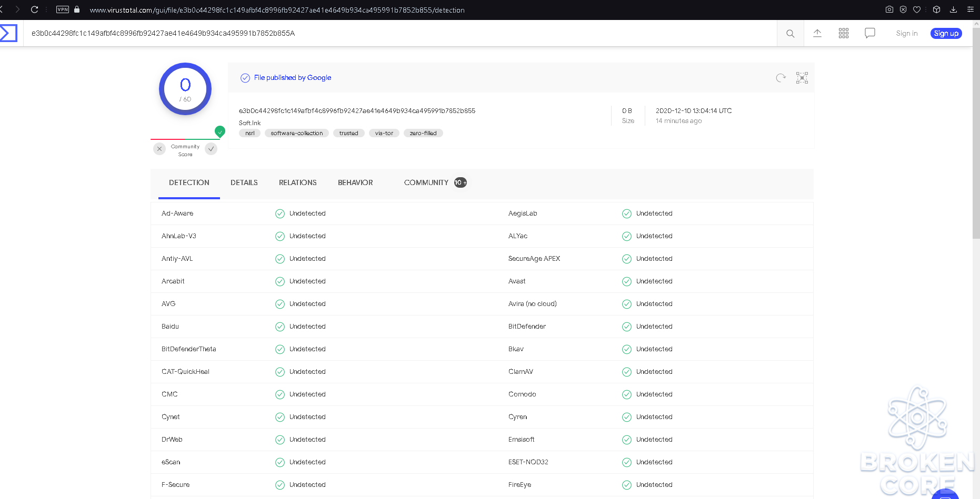
Task: Click the Undetected result for Baidu
Action: point(307,327)
